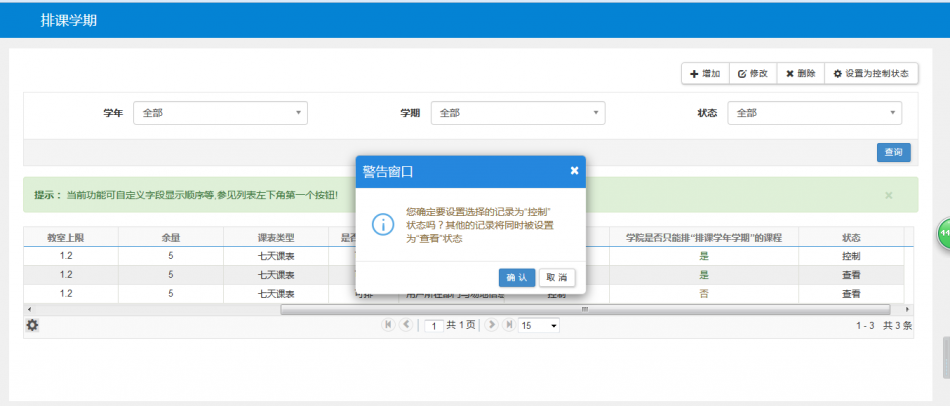Click the page number input field

point(434,326)
